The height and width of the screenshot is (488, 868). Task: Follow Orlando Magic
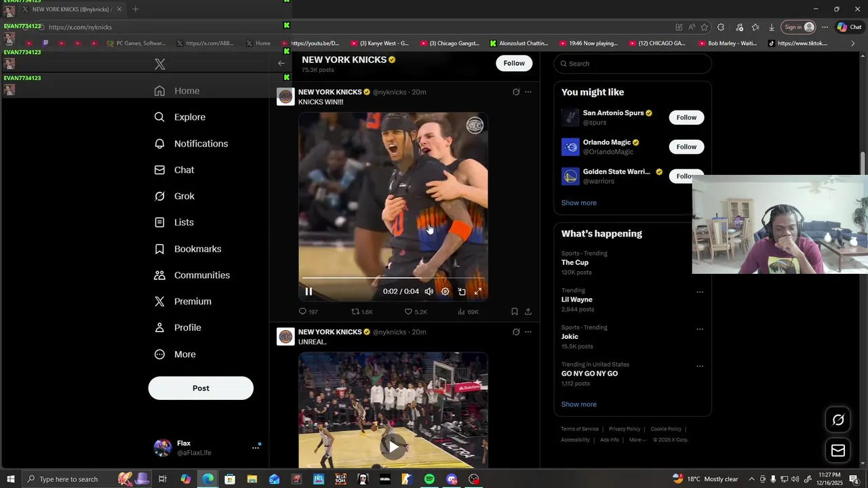[x=686, y=147]
